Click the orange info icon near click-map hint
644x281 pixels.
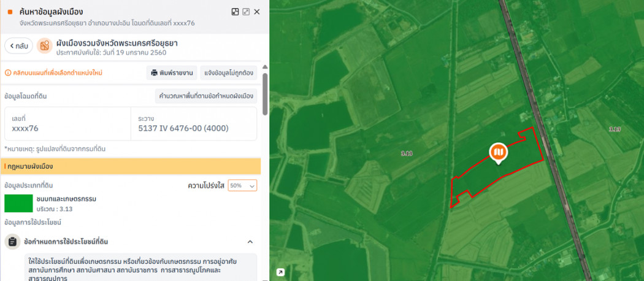(7, 73)
